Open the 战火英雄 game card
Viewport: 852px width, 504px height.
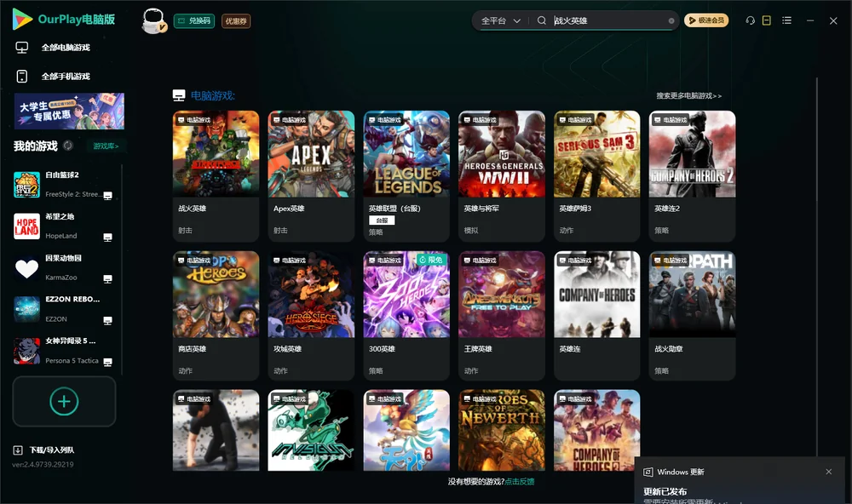(x=216, y=176)
